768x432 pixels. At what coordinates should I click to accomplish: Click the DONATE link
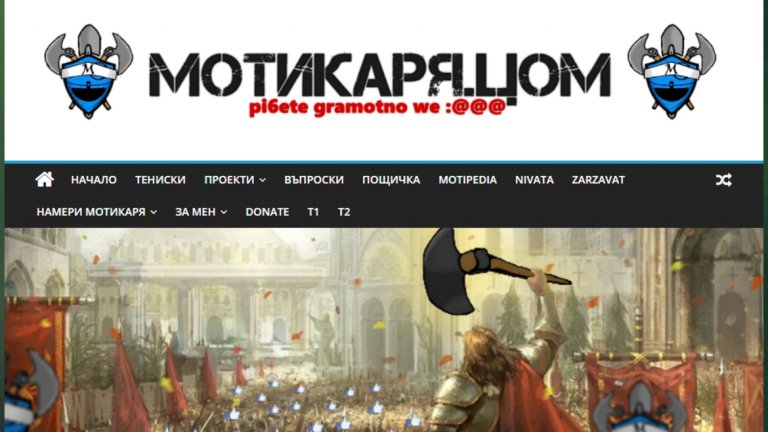tap(267, 212)
